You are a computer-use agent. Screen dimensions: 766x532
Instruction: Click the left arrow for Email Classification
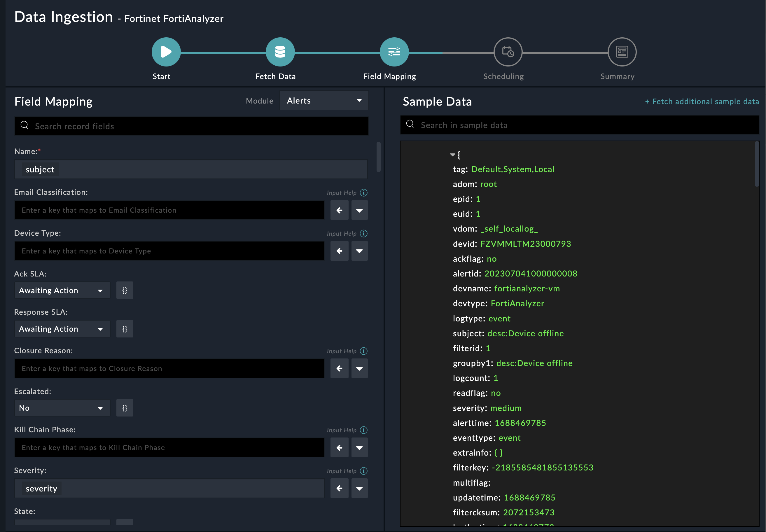339,210
